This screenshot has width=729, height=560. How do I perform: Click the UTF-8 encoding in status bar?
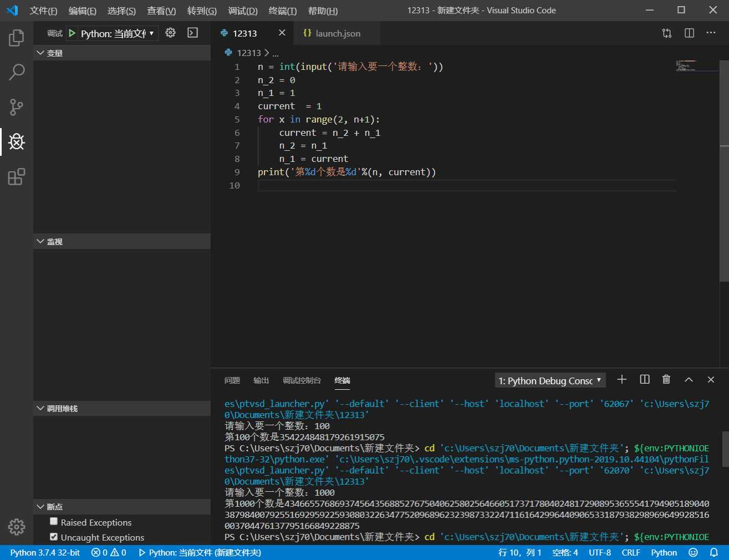600,553
